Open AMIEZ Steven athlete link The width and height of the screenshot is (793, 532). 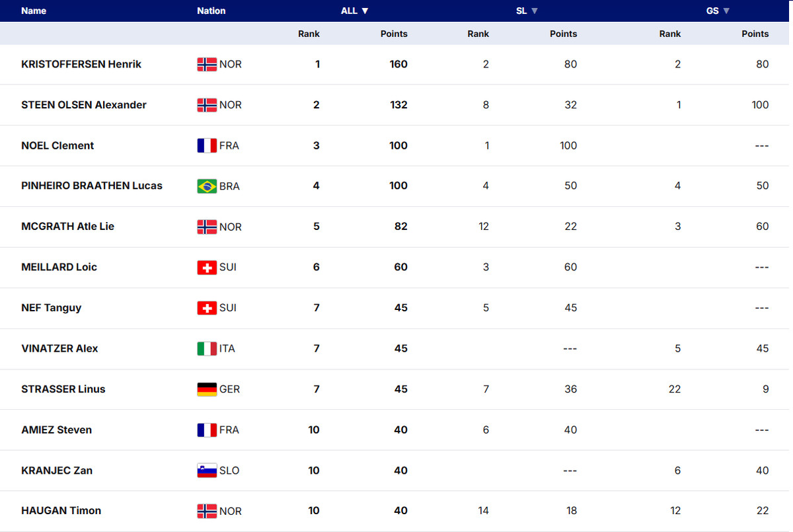point(56,430)
